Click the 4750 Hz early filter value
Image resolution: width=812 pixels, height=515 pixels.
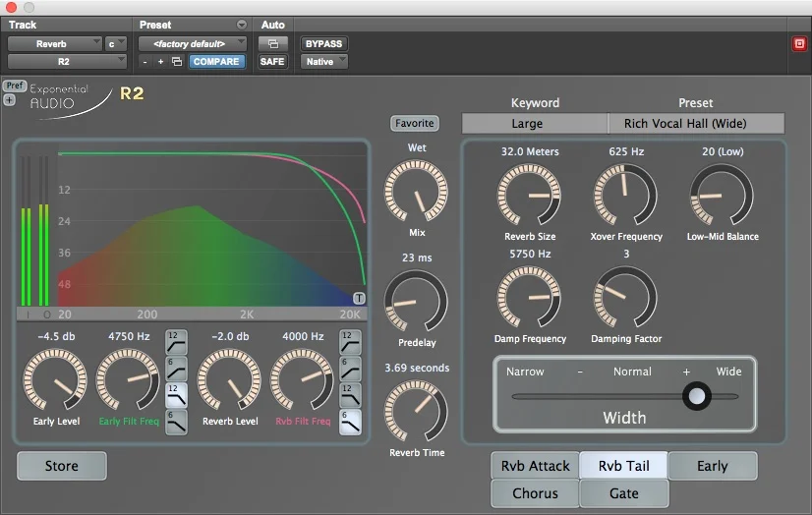[x=129, y=336]
